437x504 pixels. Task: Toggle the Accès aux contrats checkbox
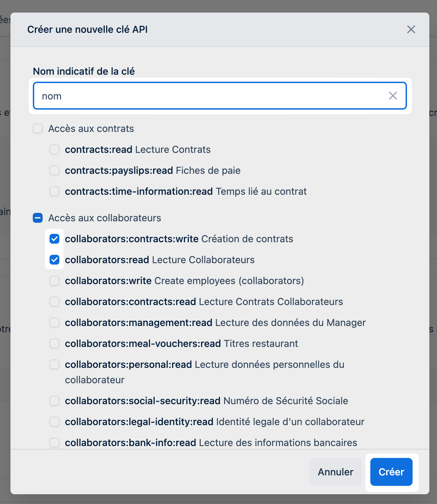38,128
